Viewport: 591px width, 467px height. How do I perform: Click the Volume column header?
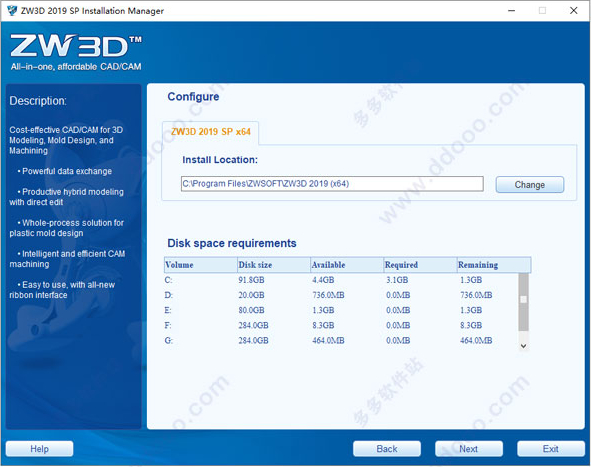(x=201, y=265)
